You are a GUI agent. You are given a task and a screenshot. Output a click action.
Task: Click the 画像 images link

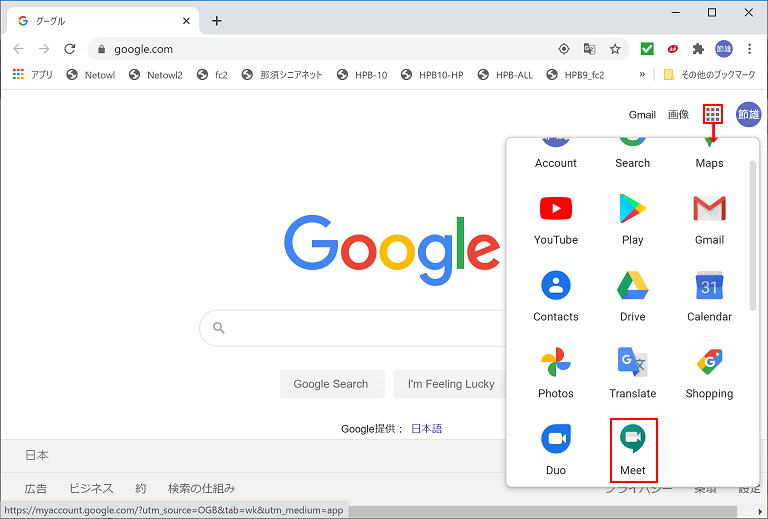pyautogui.click(x=678, y=115)
